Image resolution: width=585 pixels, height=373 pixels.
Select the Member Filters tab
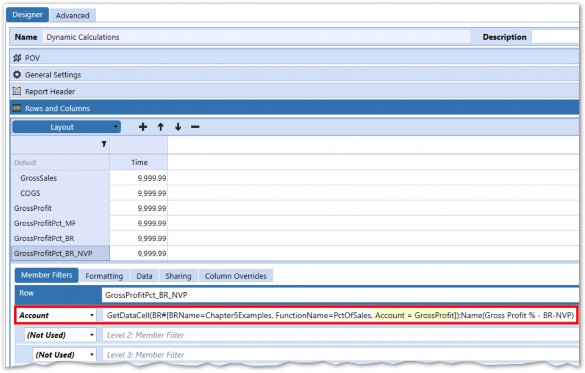pyautogui.click(x=47, y=275)
